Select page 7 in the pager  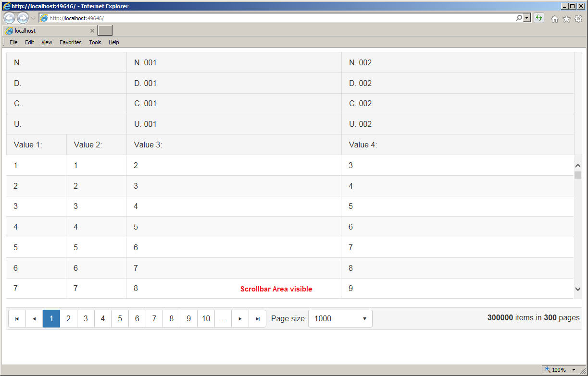pyautogui.click(x=154, y=319)
